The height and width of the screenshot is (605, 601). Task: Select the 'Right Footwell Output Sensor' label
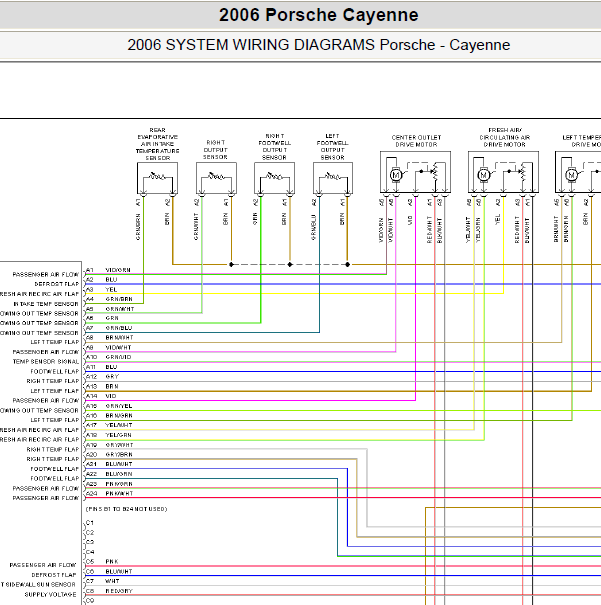pos(274,147)
